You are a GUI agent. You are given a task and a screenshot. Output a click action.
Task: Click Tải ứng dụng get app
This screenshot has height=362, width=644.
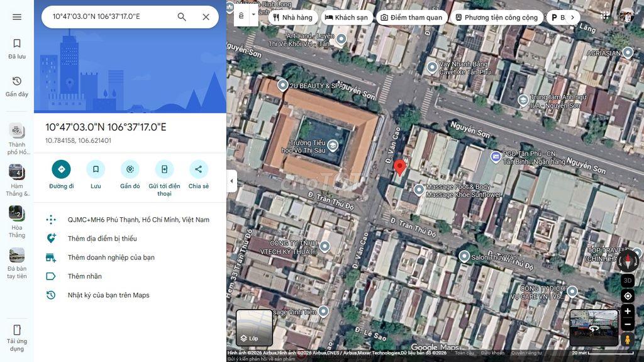17,338
